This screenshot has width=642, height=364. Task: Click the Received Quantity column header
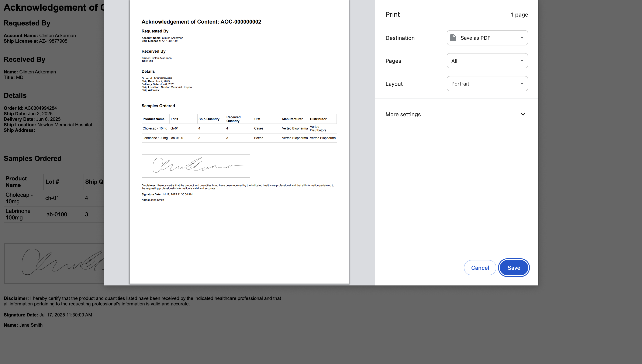pos(233,119)
